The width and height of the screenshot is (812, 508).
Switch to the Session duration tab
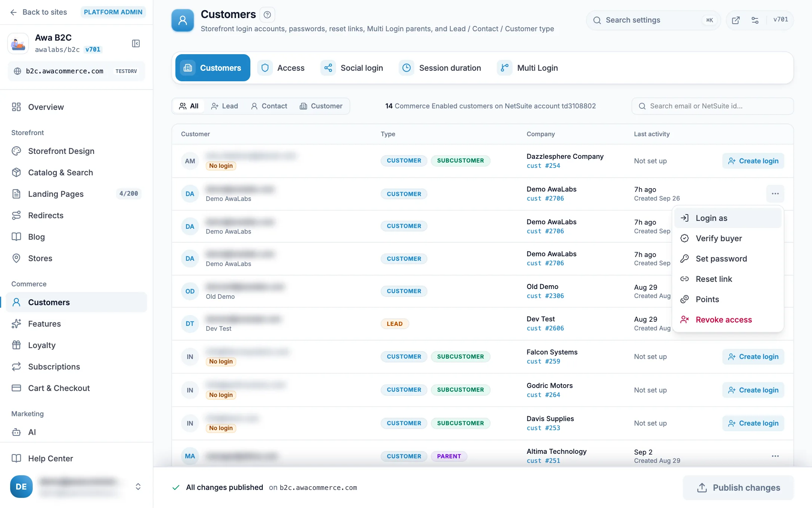point(440,68)
